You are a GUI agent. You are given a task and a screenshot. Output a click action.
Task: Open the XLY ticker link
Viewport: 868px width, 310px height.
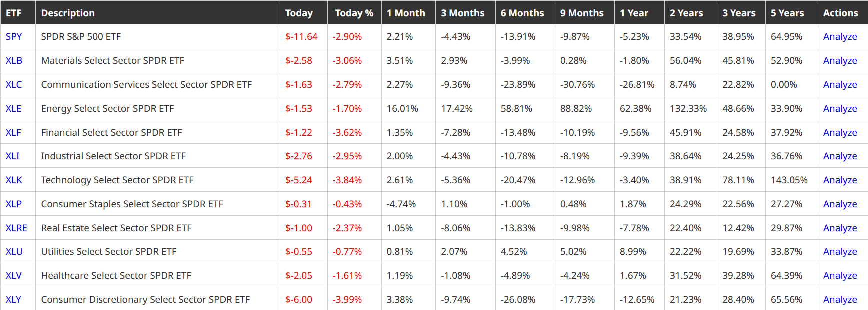13,300
